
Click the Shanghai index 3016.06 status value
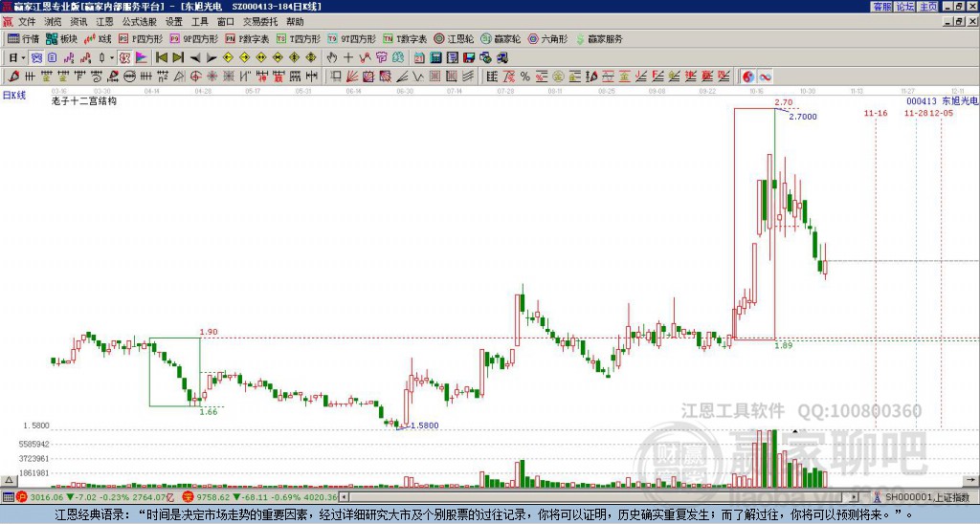(47, 497)
